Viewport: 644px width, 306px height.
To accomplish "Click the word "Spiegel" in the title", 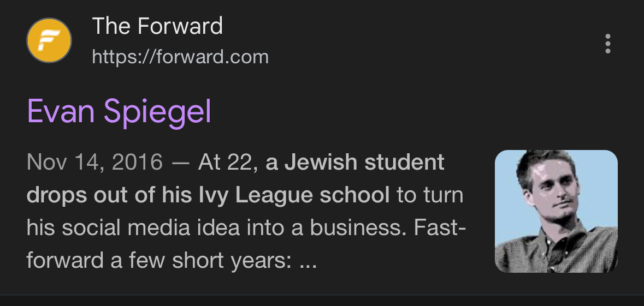I will pos(157,112).
